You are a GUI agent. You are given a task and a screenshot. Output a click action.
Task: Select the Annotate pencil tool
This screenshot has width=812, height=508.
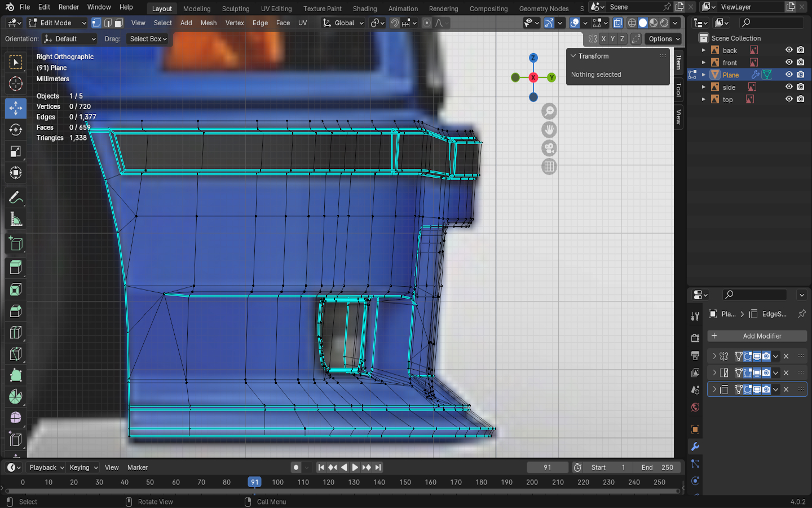click(x=16, y=198)
